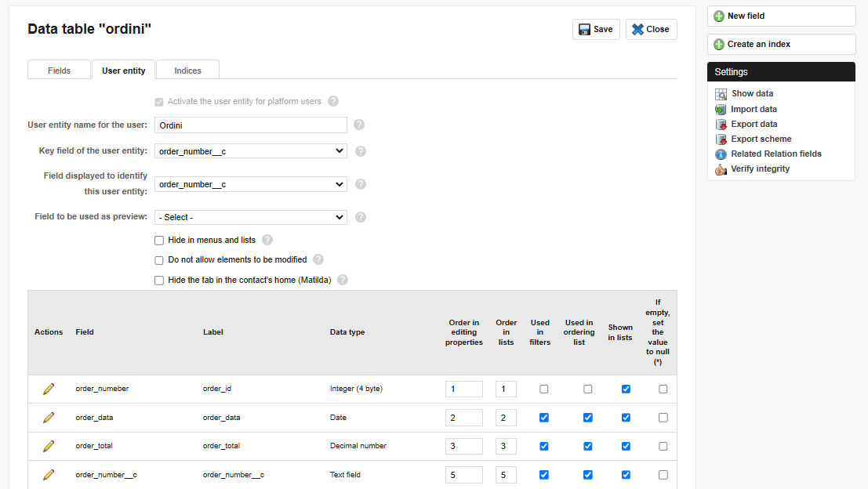Click the green plus icon of New field

[719, 16]
